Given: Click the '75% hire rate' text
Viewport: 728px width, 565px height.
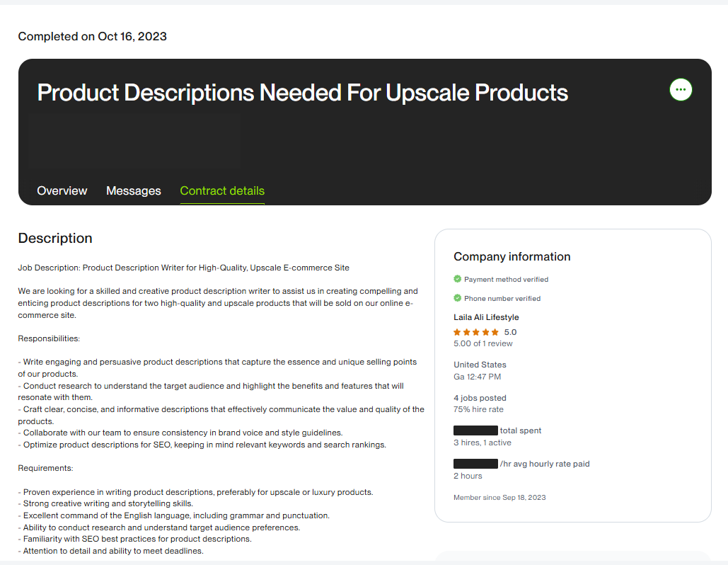Looking at the screenshot, I should tap(478, 409).
